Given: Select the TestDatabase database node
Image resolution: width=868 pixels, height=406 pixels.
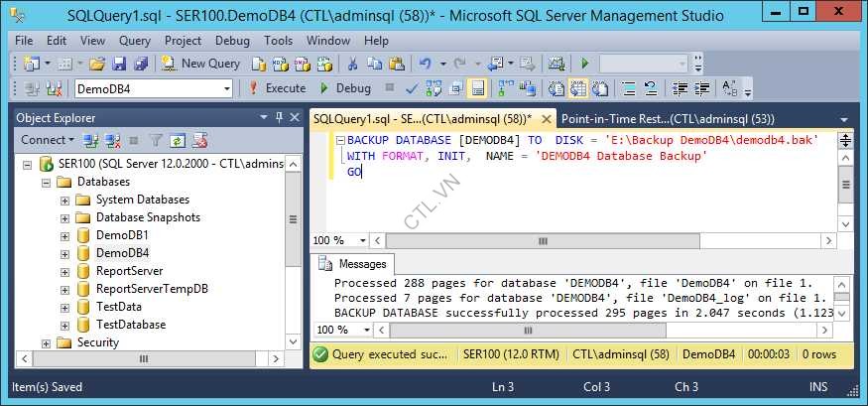Looking at the screenshot, I should tap(130, 325).
